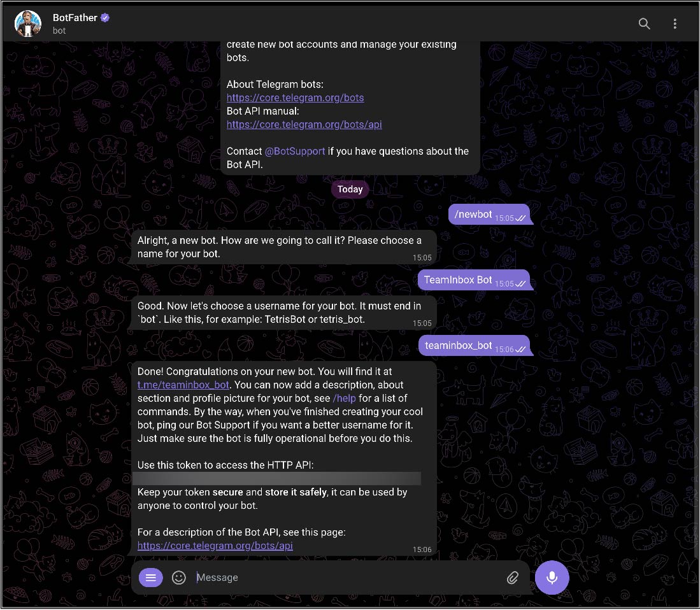The height and width of the screenshot is (610, 700).
Task: Open t.me/teaminbox_bot link
Action: (183, 385)
